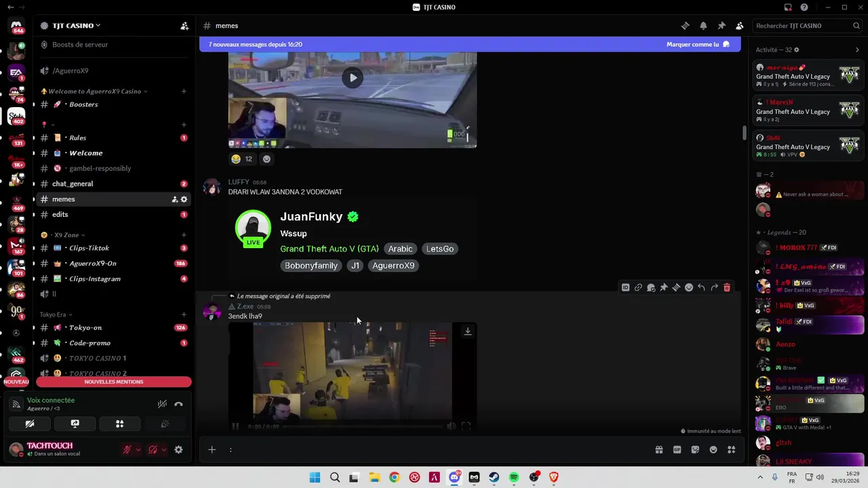Open the Apps launcher in message bar
The width and height of the screenshot is (868, 488).
731,449
